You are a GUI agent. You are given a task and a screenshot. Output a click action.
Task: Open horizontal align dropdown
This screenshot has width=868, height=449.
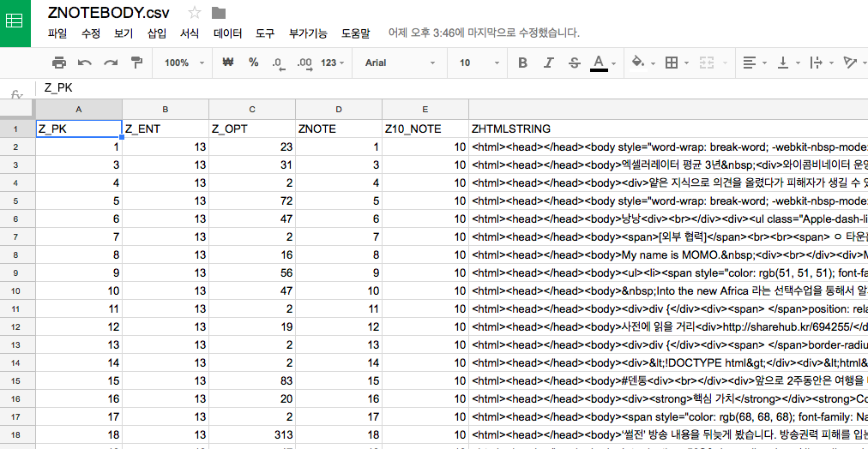coord(754,63)
